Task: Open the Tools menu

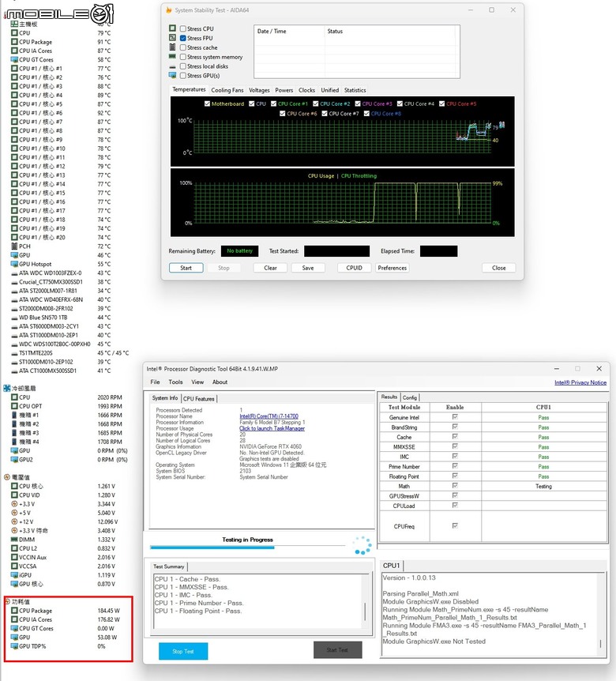Action: [175, 382]
